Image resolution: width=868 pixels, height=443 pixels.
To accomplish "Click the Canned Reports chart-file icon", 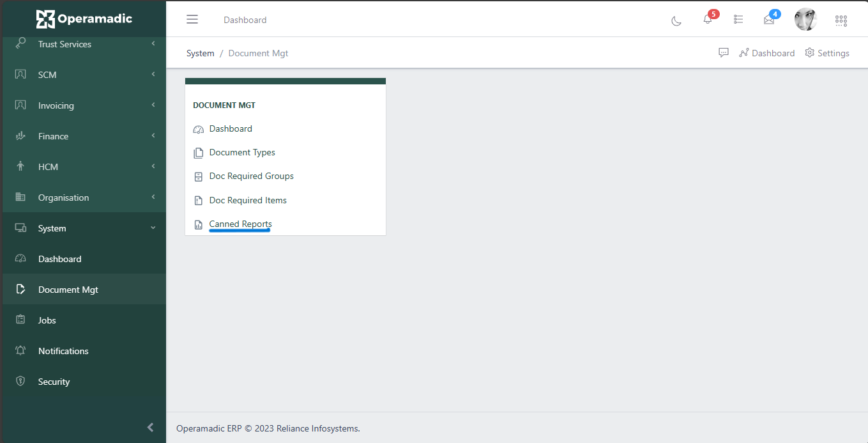I will (x=198, y=224).
